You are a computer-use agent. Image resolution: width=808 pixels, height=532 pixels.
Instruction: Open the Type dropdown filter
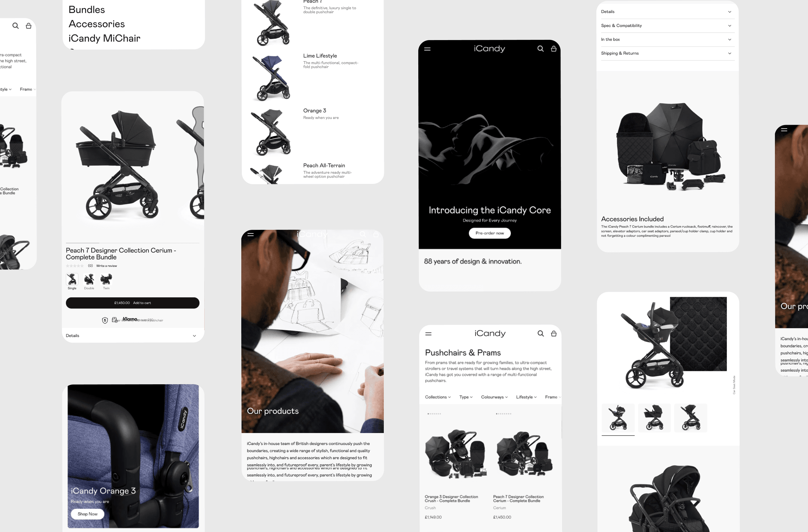(465, 397)
